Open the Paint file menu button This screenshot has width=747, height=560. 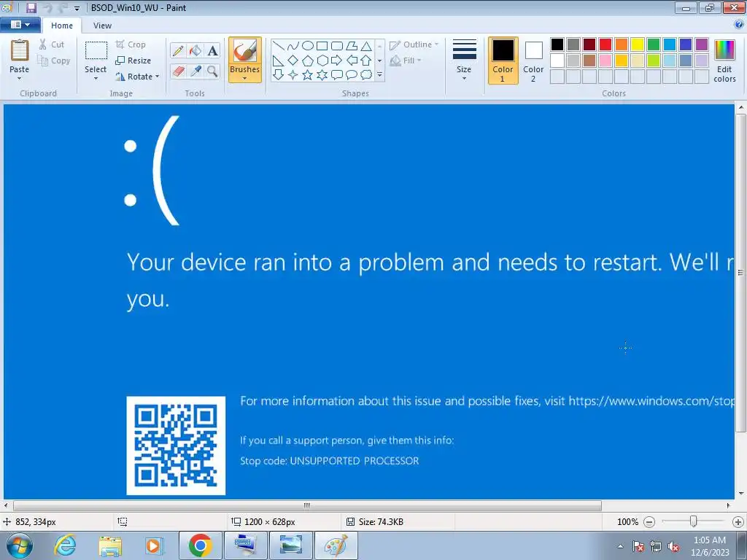(x=20, y=25)
